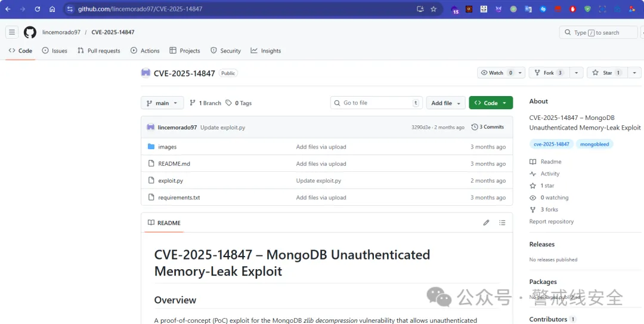Open the Packages heading link

click(543, 282)
